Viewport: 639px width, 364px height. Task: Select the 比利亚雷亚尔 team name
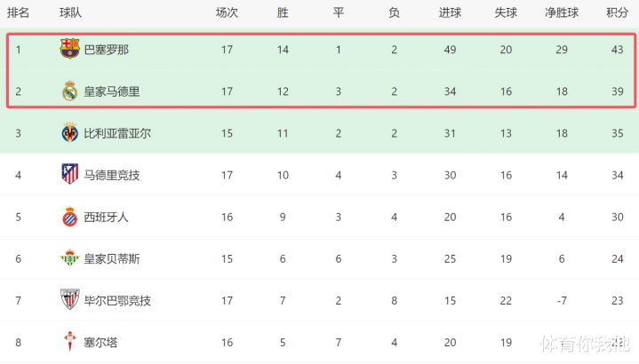117,133
